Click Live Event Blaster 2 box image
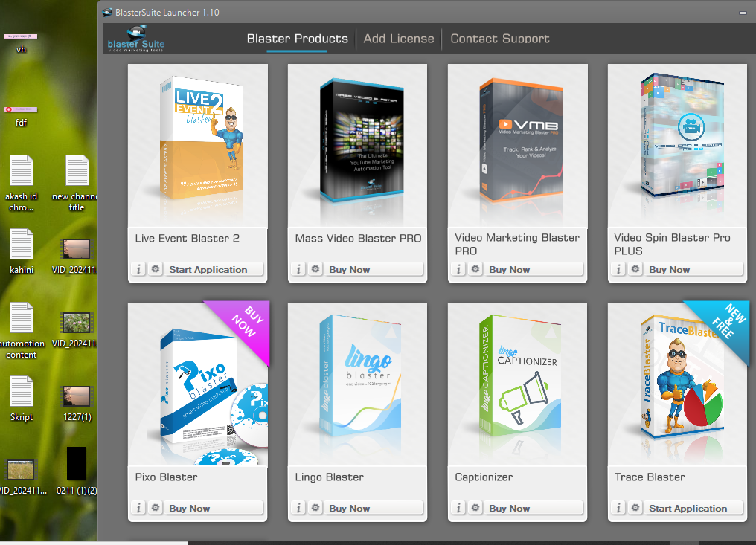This screenshot has height=545, width=756. [x=201, y=139]
